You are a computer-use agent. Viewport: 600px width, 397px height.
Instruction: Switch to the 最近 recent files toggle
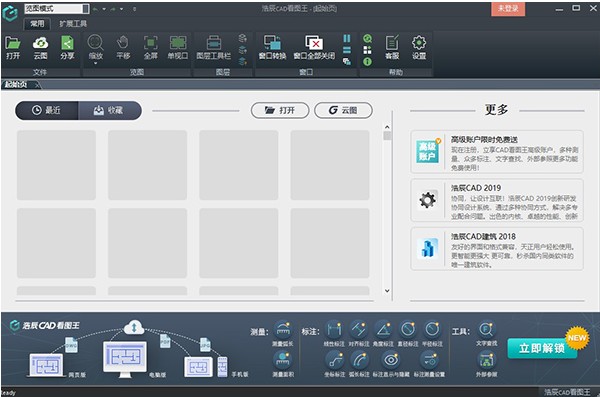pos(47,111)
